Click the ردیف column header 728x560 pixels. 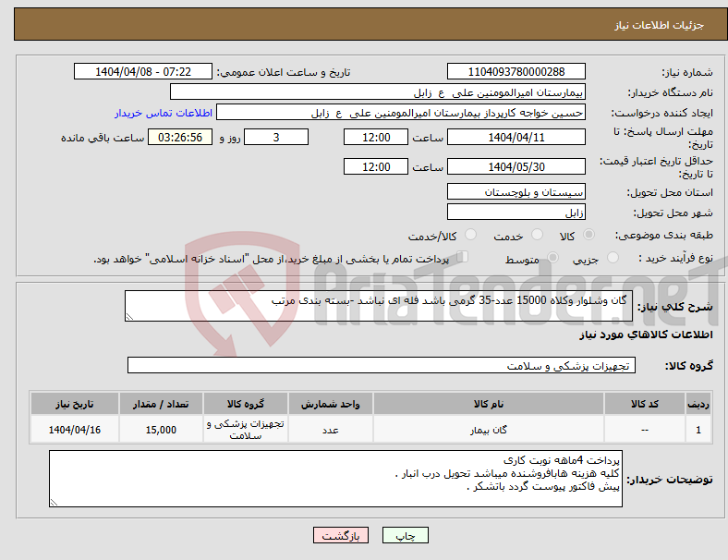pyautogui.click(x=698, y=404)
